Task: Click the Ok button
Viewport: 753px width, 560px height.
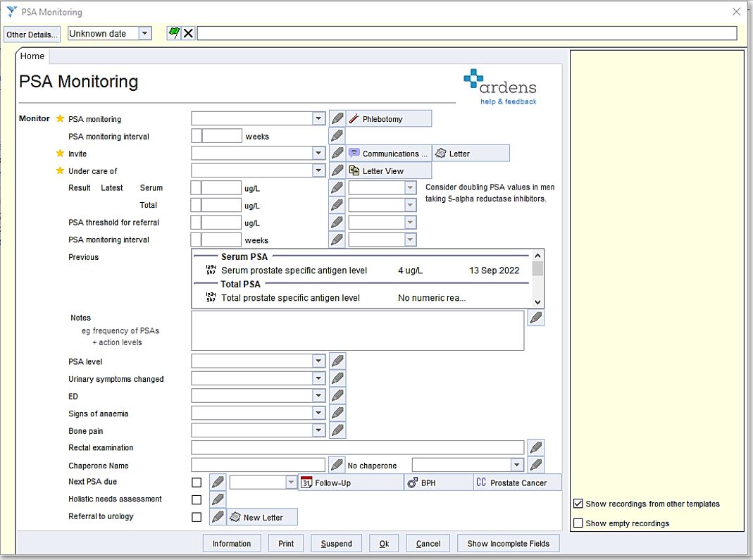Action: click(x=384, y=544)
